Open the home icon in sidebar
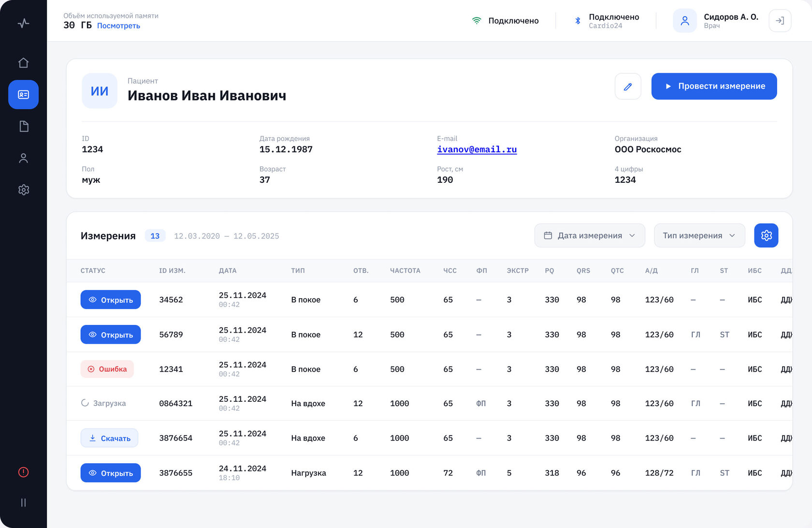812x528 pixels. (x=23, y=63)
